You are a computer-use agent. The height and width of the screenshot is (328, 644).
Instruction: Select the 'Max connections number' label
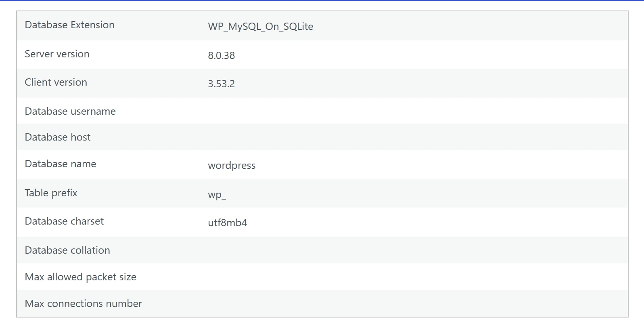[83, 304]
